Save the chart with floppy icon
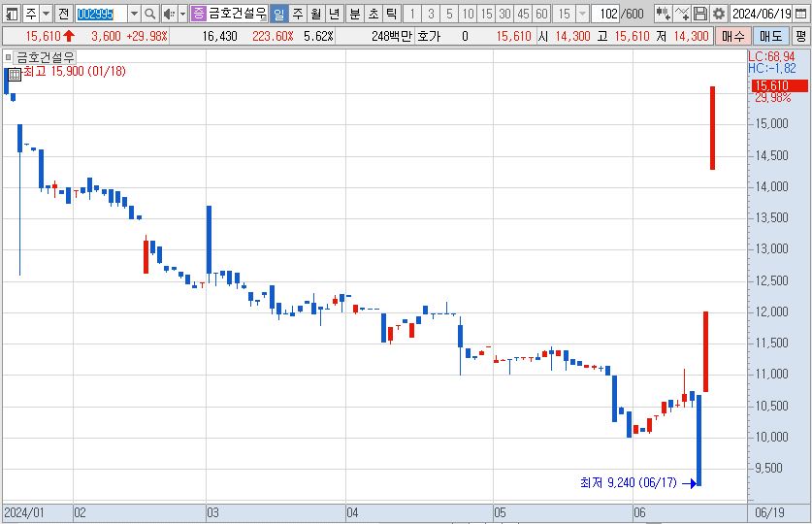Image resolution: width=812 pixels, height=524 pixels. click(700, 14)
